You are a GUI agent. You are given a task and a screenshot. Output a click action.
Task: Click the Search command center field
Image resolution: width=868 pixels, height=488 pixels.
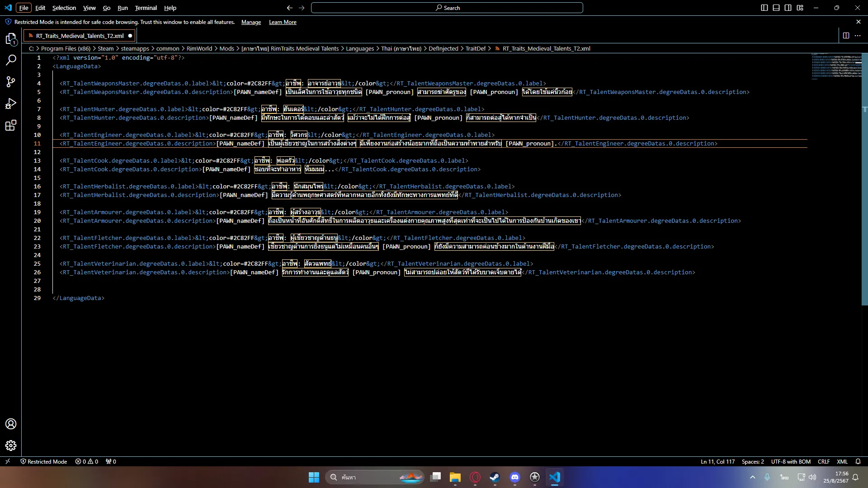coord(447,8)
